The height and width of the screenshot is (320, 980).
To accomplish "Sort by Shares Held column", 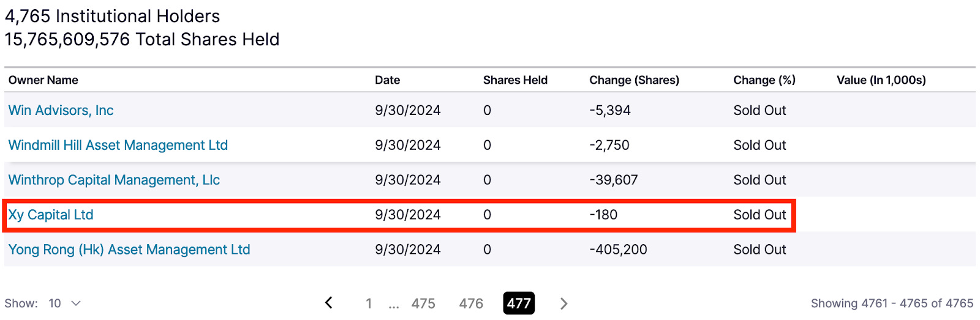I will point(515,80).
